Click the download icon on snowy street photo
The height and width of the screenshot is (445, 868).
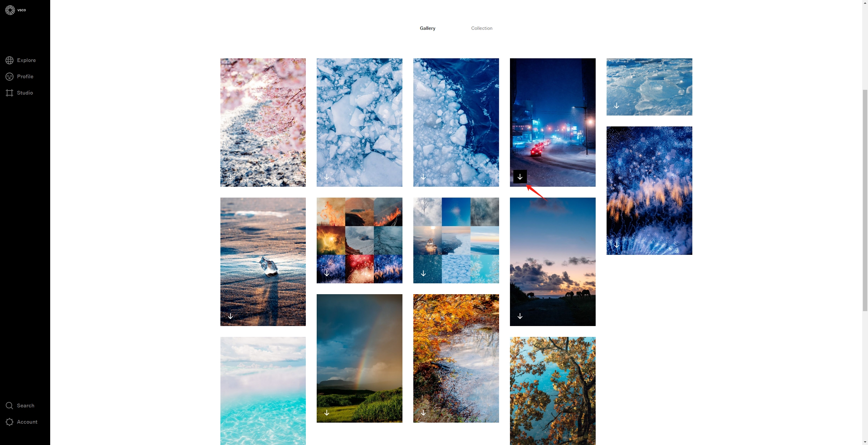click(x=520, y=176)
